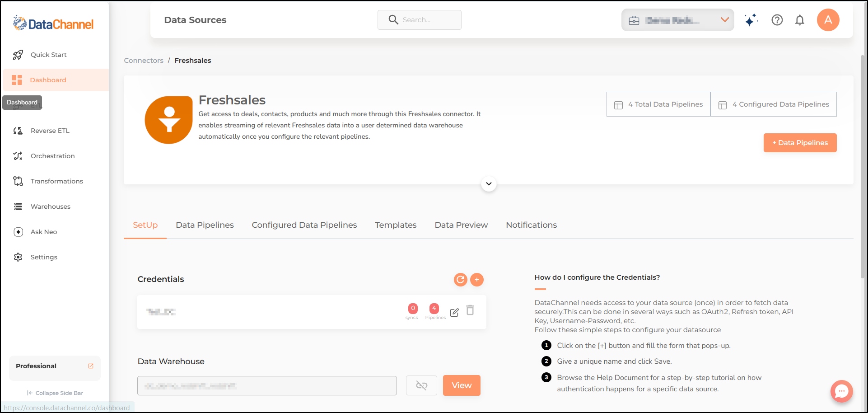Open the Dashboard sidebar item
868x413 pixels.
coord(56,80)
